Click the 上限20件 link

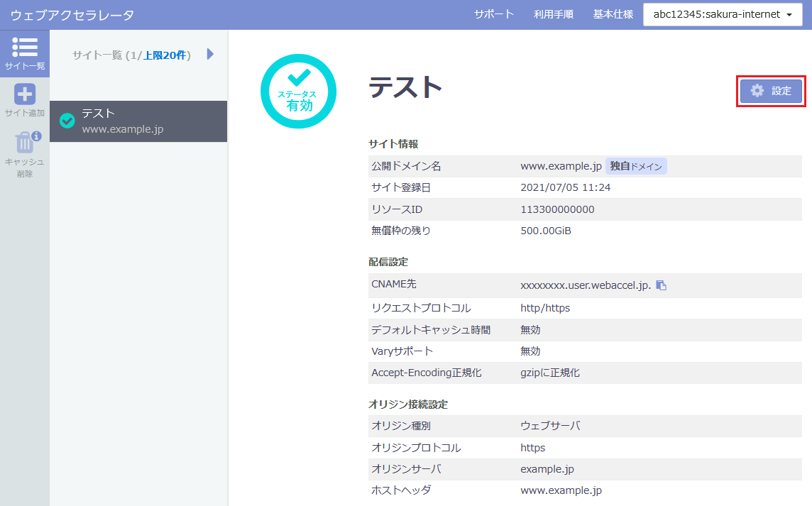coord(165,55)
